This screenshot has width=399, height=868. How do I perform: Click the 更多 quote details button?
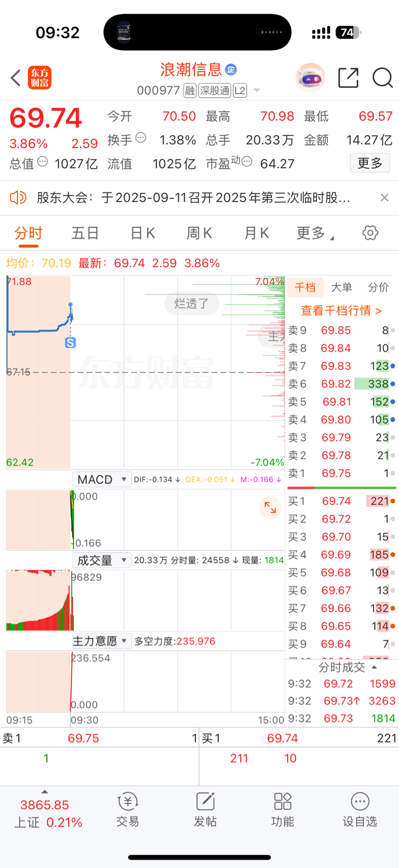click(370, 163)
